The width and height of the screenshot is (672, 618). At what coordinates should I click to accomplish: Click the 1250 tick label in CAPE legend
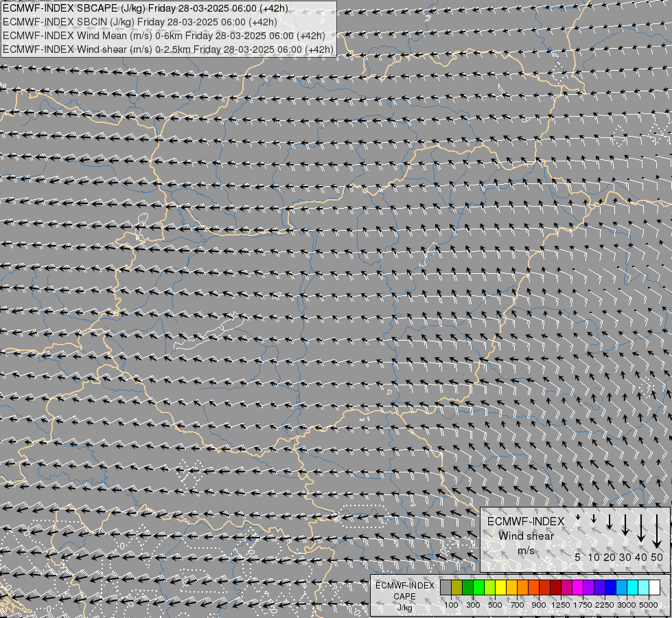click(561, 605)
